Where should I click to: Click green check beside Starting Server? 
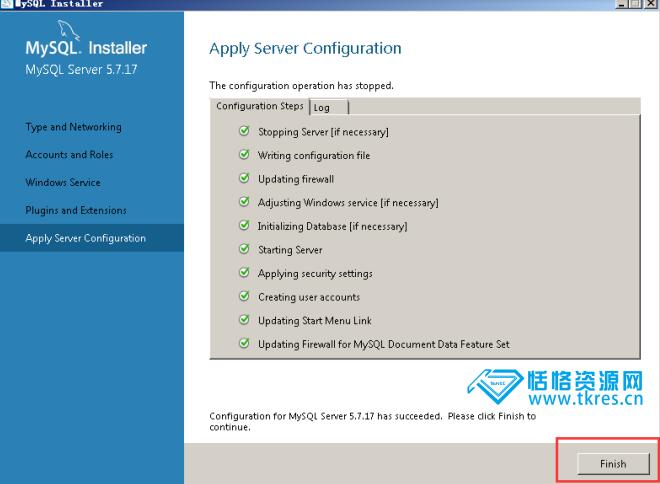244,250
